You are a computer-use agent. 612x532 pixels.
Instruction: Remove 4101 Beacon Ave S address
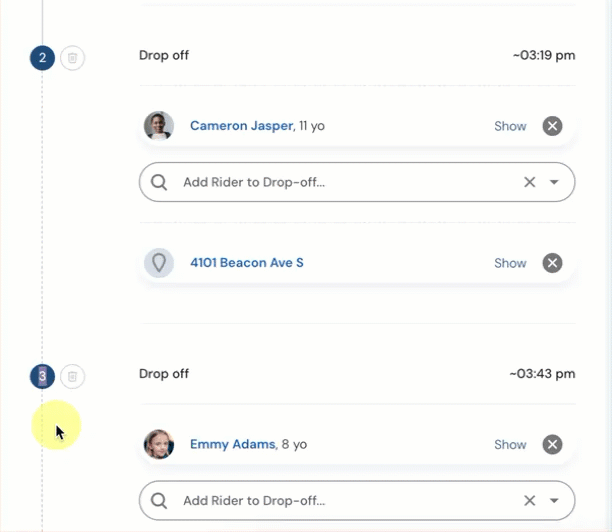[552, 263]
